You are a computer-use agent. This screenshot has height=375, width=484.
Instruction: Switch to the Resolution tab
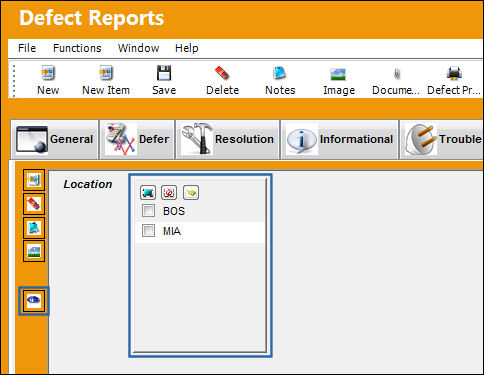(228, 139)
